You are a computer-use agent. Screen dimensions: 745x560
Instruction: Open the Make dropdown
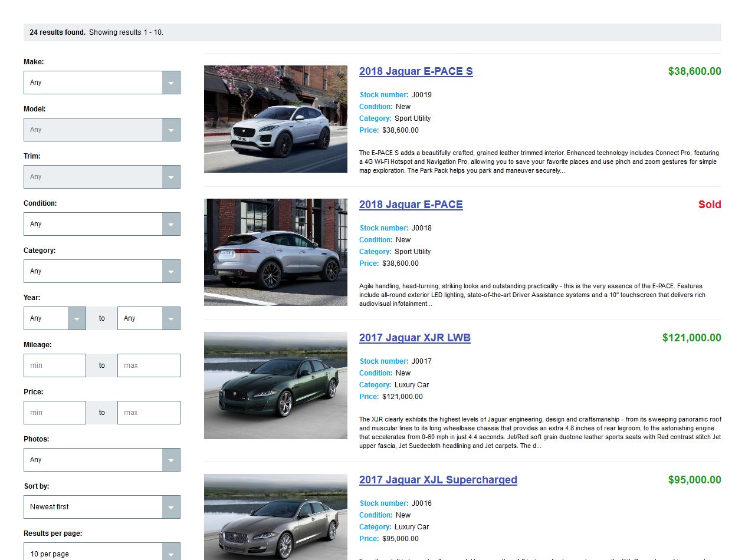click(101, 83)
